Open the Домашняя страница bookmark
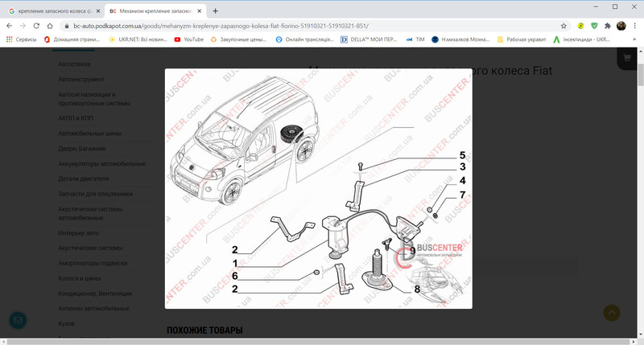 point(72,39)
